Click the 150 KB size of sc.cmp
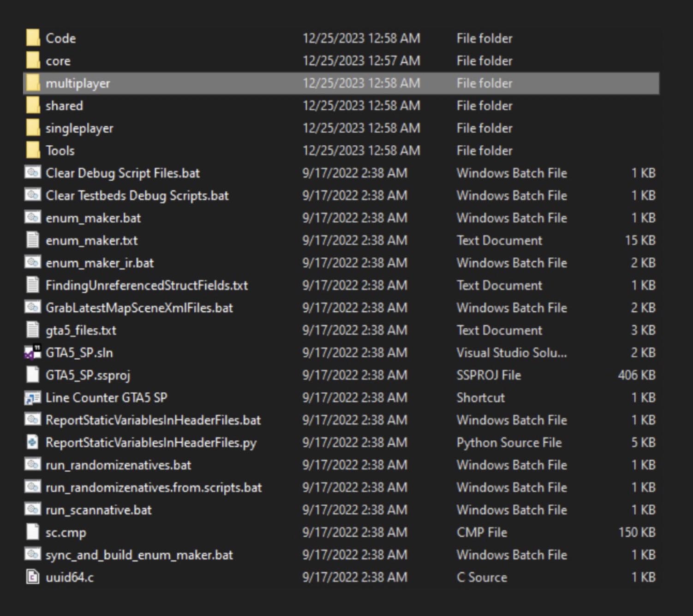 pos(637,532)
